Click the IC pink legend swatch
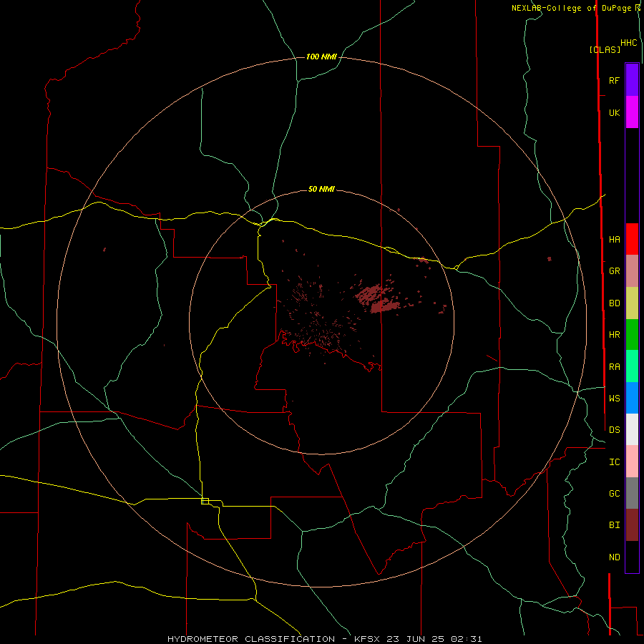644x644 pixels. pyautogui.click(x=632, y=462)
